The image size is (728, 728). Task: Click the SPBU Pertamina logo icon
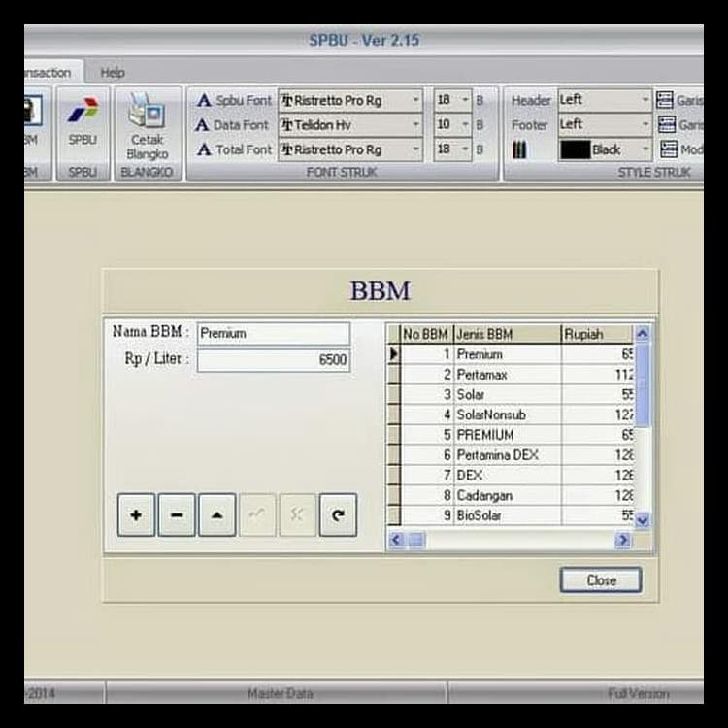click(83, 112)
